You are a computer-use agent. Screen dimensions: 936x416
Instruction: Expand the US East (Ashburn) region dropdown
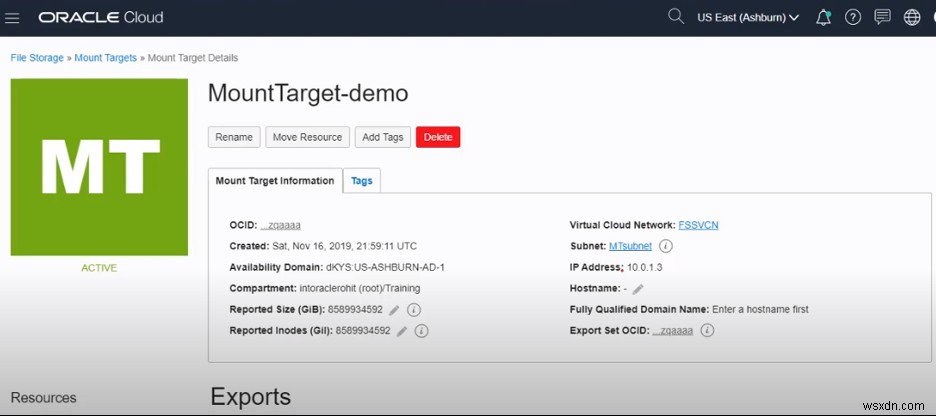click(747, 17)
